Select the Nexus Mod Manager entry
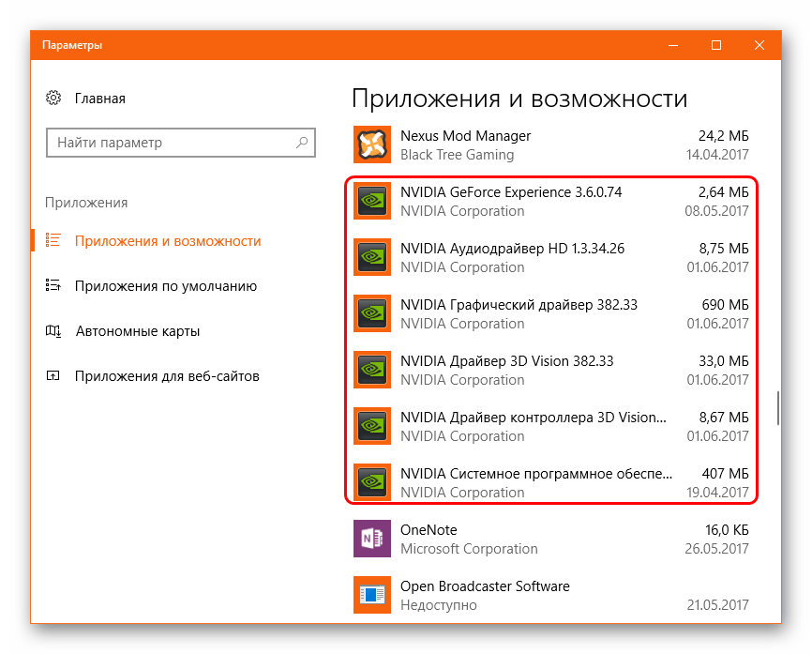This screenshot has width=812, height=654. pos(551,145)
